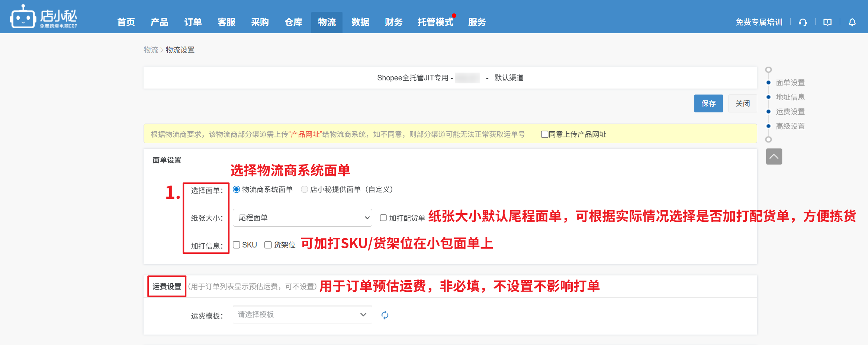868x345 pixels.
Task: Refresh the freight template list
Action: (385, 315)
